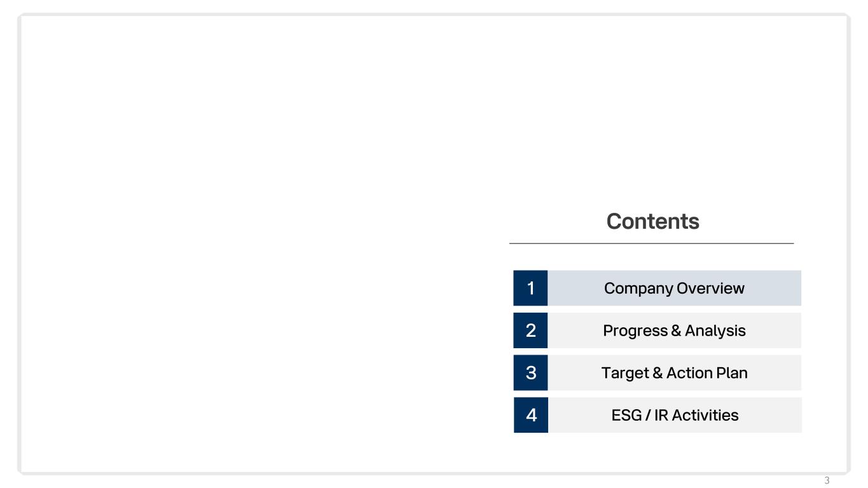868x488 pixels.
Task: Click the navy number 4 box
Action: pos(531,415)
